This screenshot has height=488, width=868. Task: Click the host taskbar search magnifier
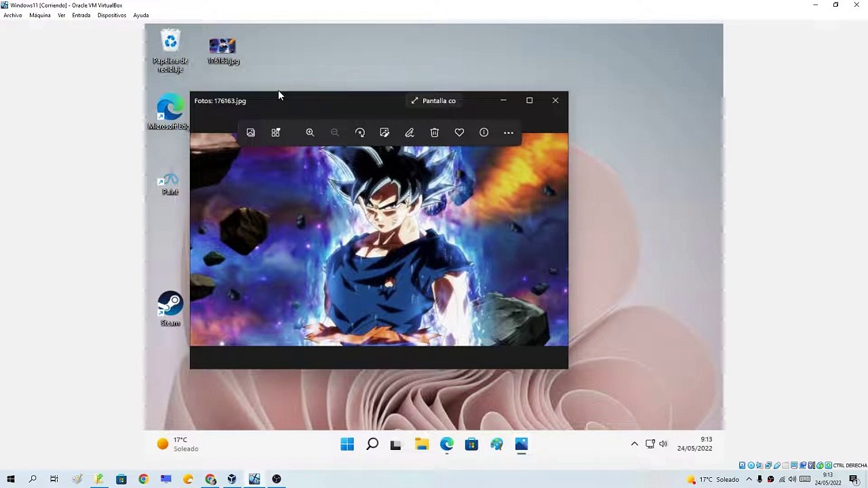click(33, 479)
